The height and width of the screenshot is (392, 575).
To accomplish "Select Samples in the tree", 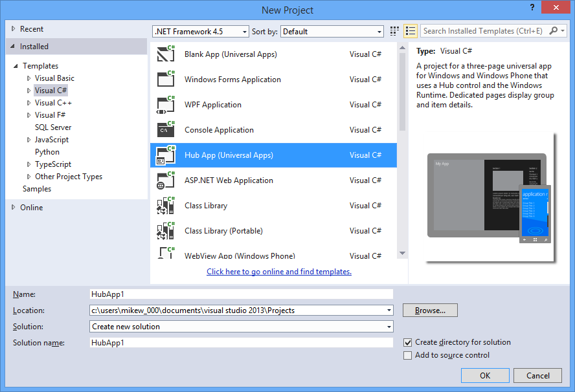I will pos(37,189).
